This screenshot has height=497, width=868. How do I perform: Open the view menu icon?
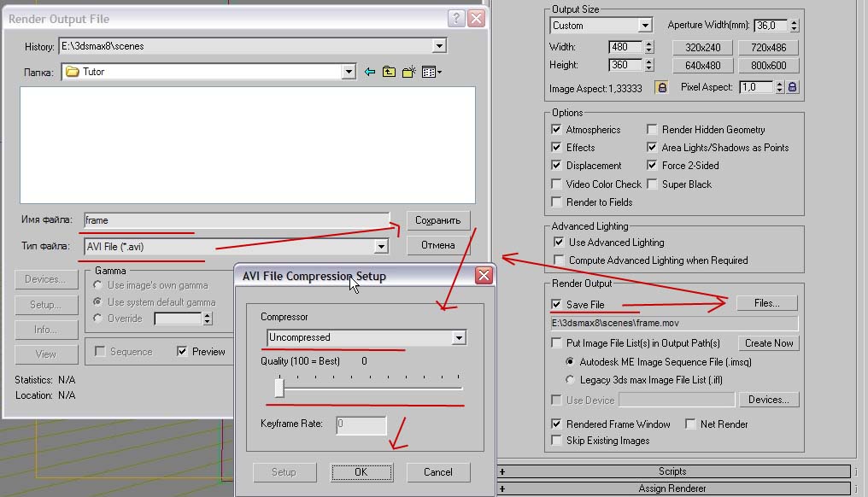(431, 73)
